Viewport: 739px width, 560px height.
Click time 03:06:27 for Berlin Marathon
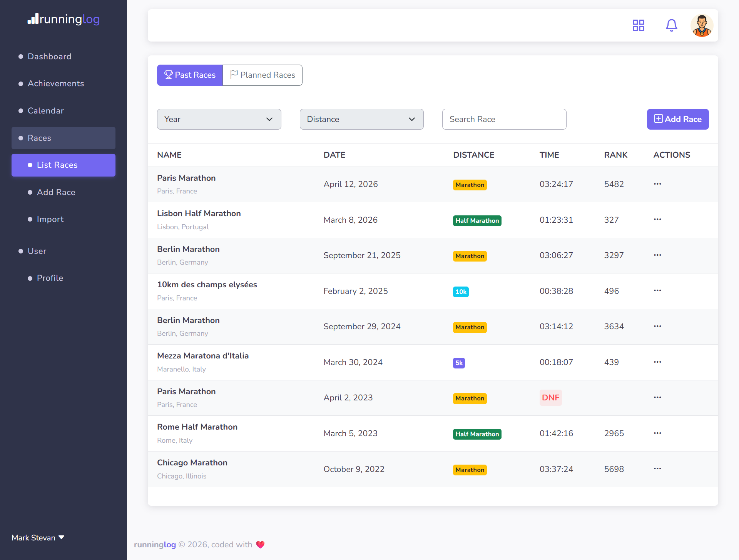[x=556, y=255]
